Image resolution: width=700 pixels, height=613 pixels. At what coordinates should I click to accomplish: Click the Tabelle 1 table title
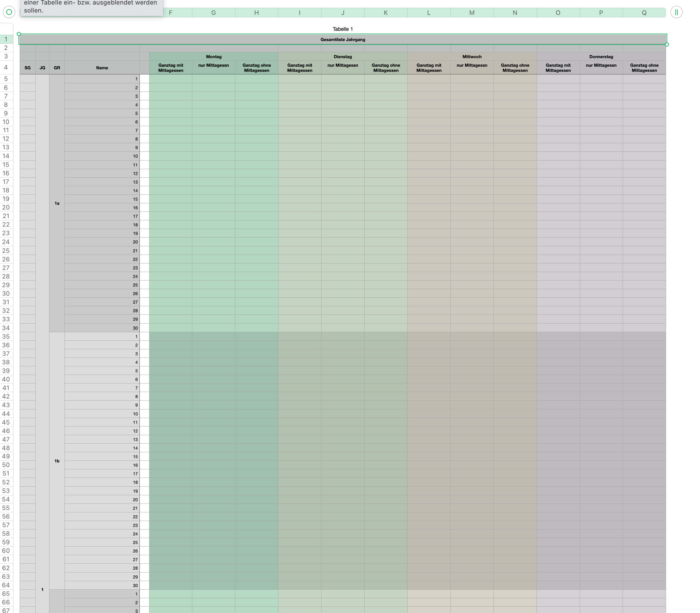(342, 29)
